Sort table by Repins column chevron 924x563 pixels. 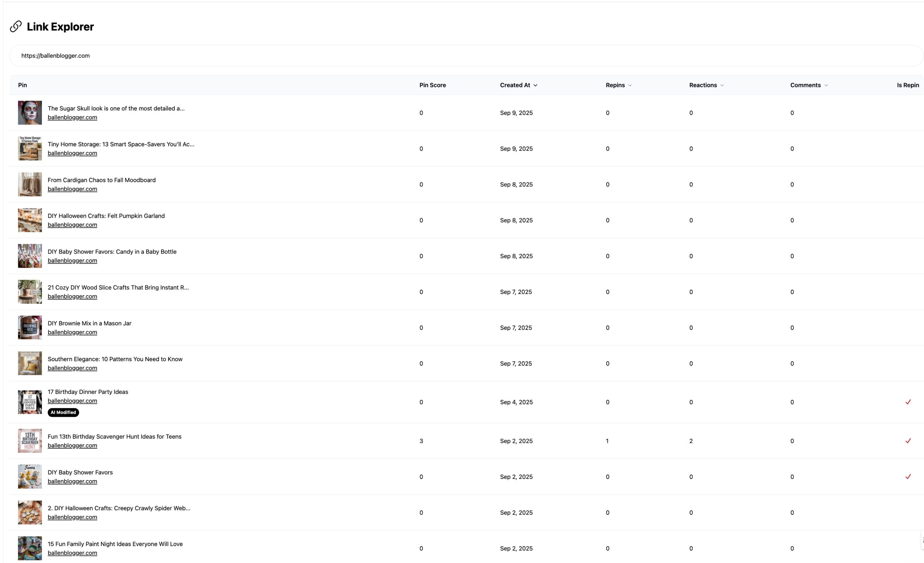(x=630, y=86)
